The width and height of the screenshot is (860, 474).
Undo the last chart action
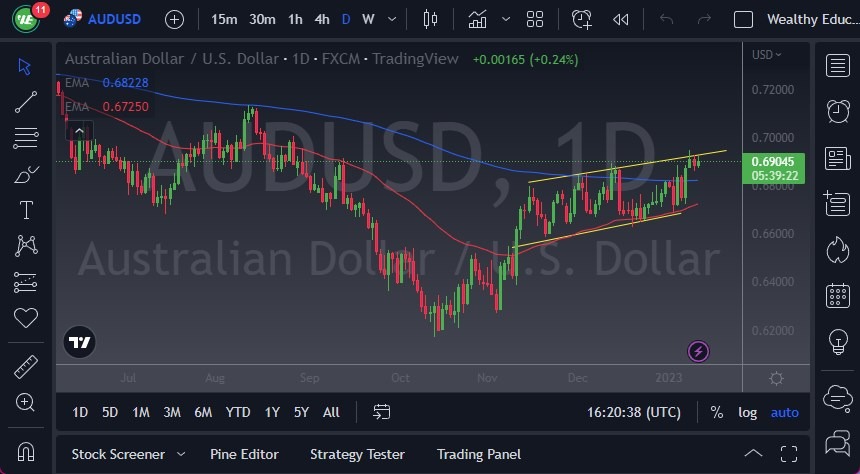[x=666, y=19]
